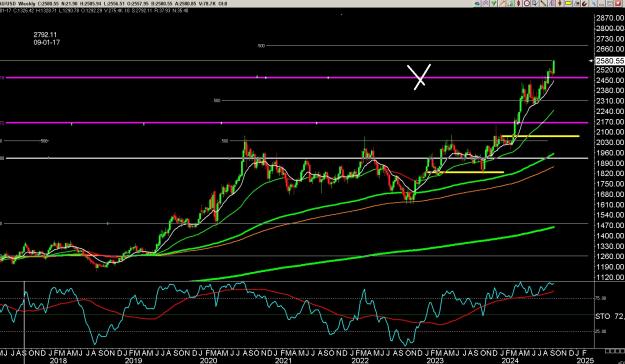Click the horseshoe magnet toolbar icon
The width and height of the screenshot is (625, 364).
(584, 4)
